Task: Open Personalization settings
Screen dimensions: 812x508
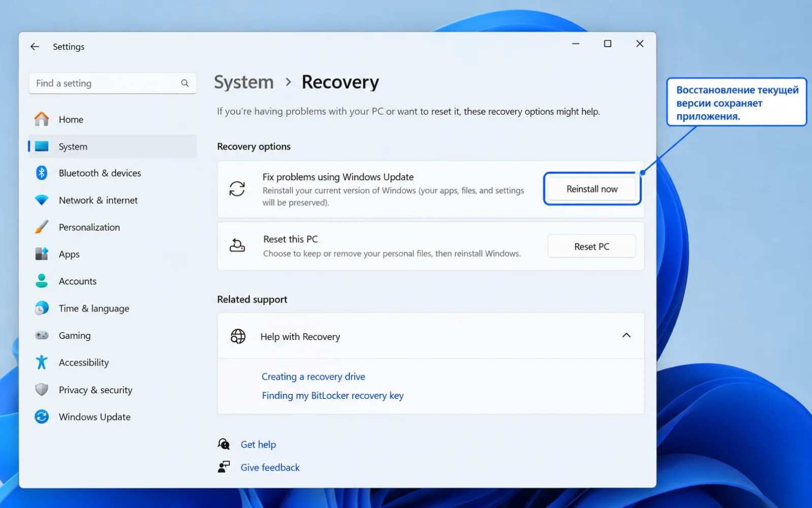Action: point(113,227)
